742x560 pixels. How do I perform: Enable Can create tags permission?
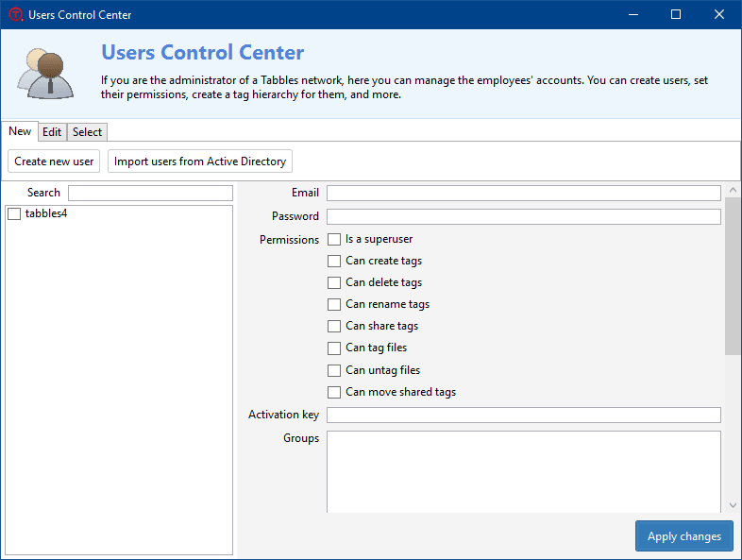tap(334, 262)
